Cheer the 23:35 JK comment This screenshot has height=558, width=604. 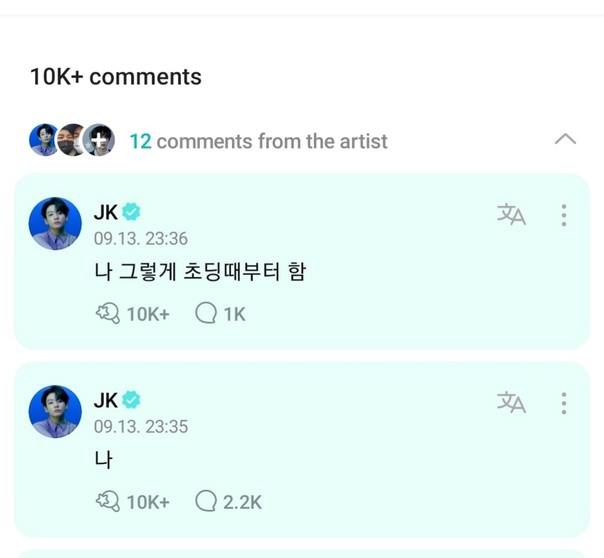pos(132,502)
